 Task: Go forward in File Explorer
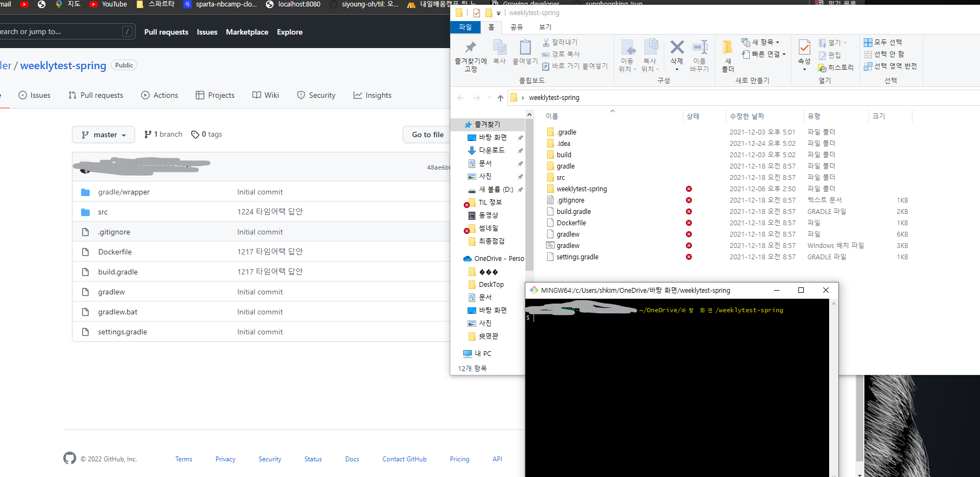[x=476, y=98]
